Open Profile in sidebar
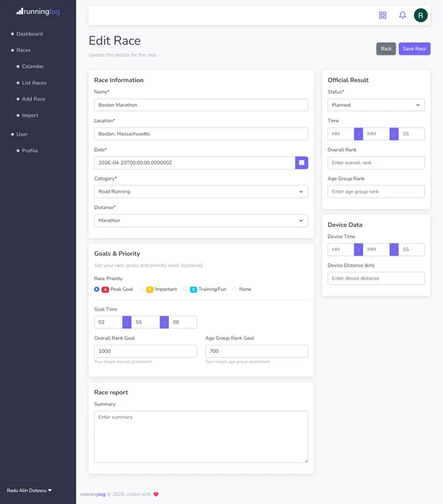This screenshot has height=504, width=443. [30, 150]
